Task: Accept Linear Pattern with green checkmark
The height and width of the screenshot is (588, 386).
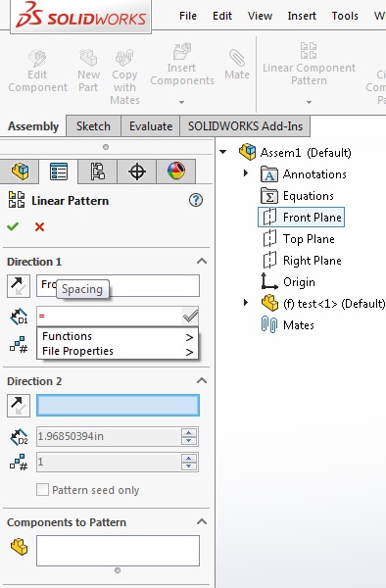Action: click(x=13, y=226)
